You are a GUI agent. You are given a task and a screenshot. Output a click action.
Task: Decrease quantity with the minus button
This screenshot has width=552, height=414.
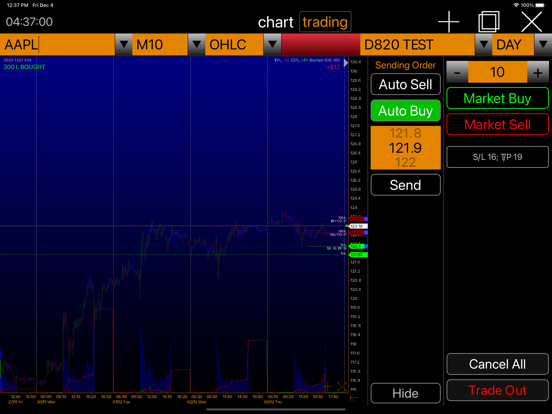coord(457,72)
